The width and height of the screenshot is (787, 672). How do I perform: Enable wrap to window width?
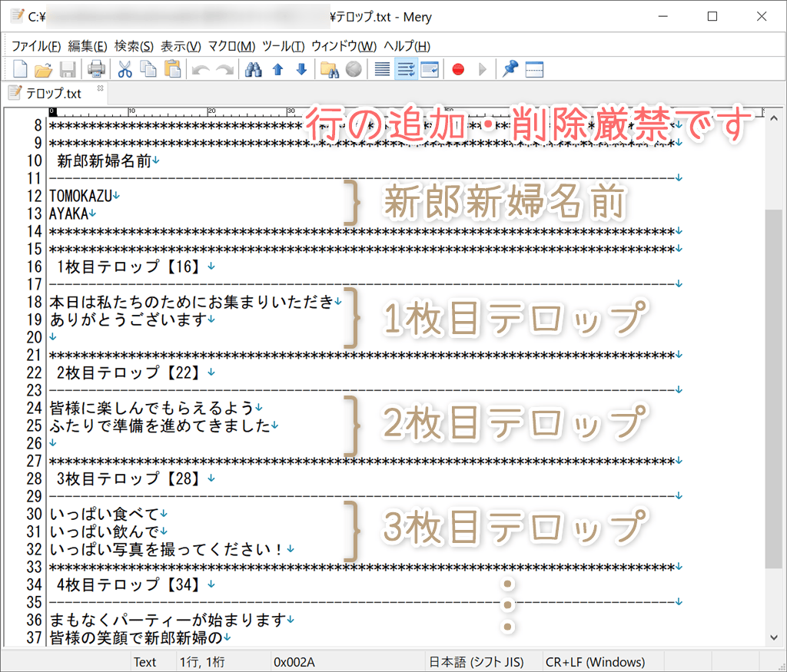click(x=430, y=68)
